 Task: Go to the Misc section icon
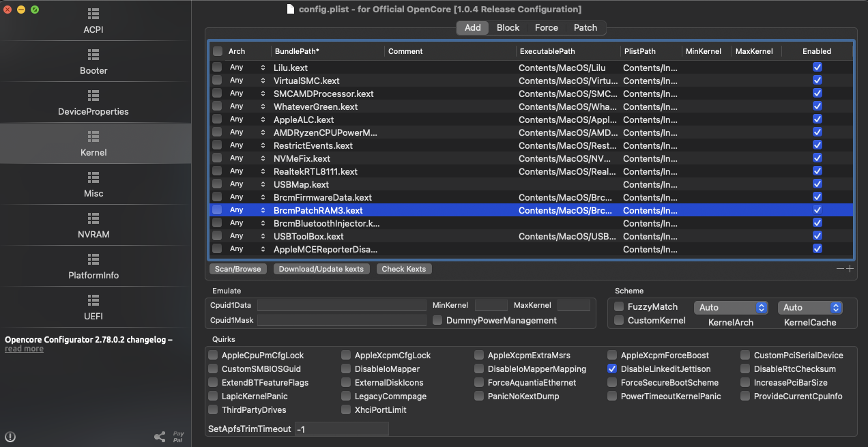(93, 177)
